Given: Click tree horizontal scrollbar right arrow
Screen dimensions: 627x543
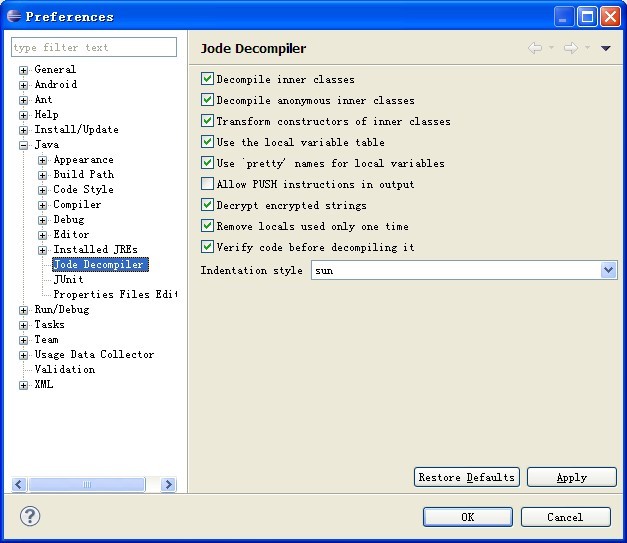Looking at the screenshot, I should tap(169, 485).
